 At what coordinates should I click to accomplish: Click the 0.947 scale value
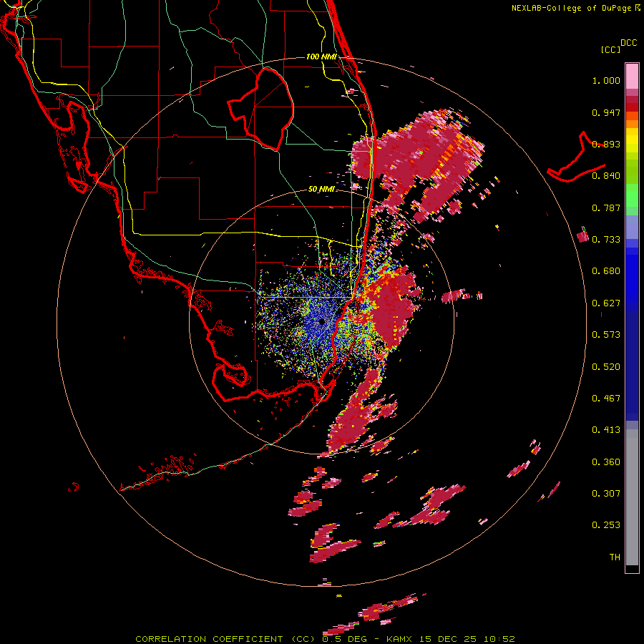click(x=606, y=112)
